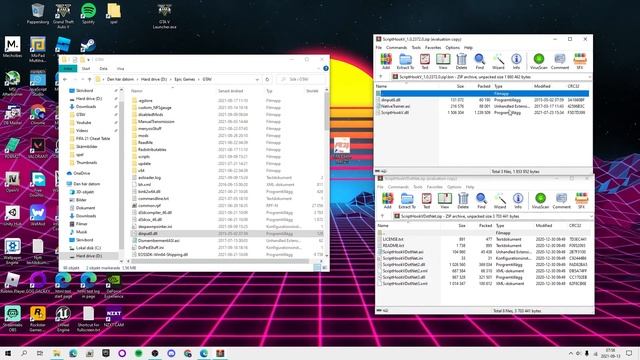Open the scripts folder in File Explorer

point(144,157)
